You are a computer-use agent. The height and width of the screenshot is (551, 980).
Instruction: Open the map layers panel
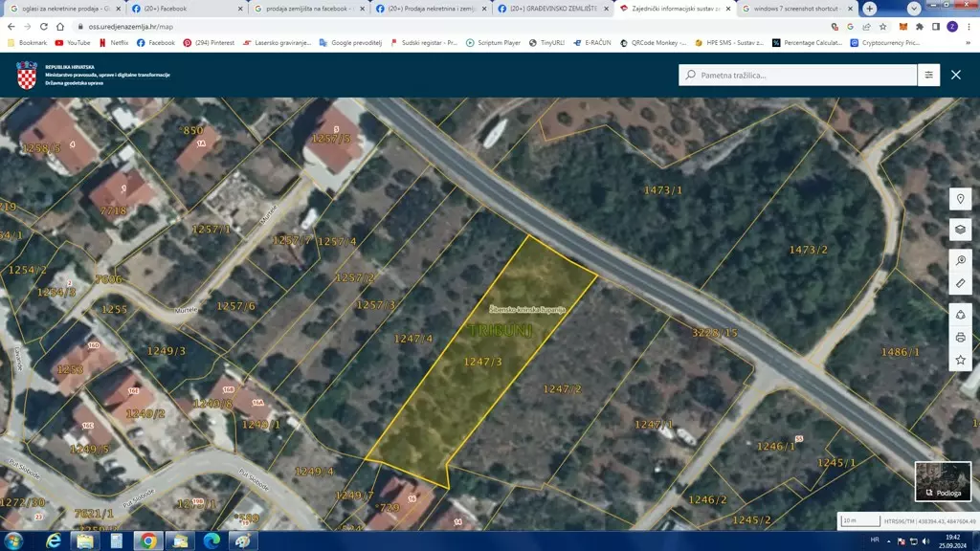pyautogui.click(x=960, y=230)
